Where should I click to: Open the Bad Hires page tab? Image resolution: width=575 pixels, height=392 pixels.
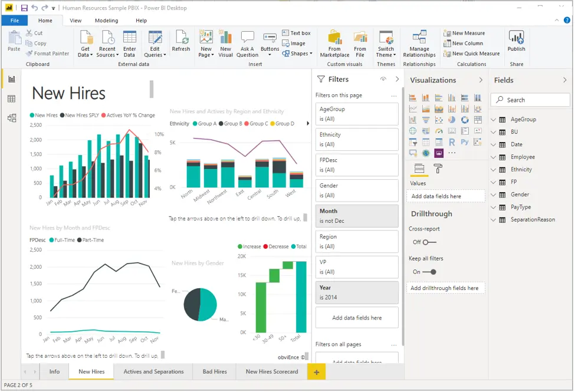[x=215, y=372]
